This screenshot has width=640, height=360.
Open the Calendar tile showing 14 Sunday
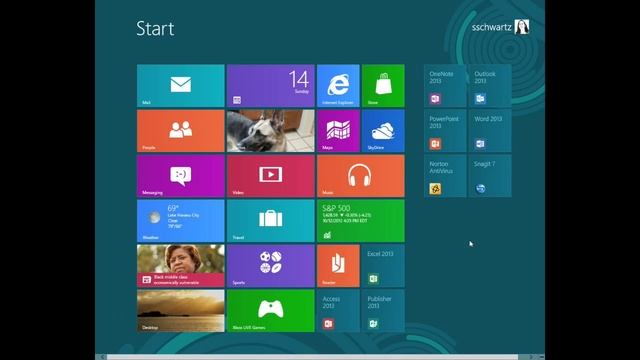pos(271,86)
